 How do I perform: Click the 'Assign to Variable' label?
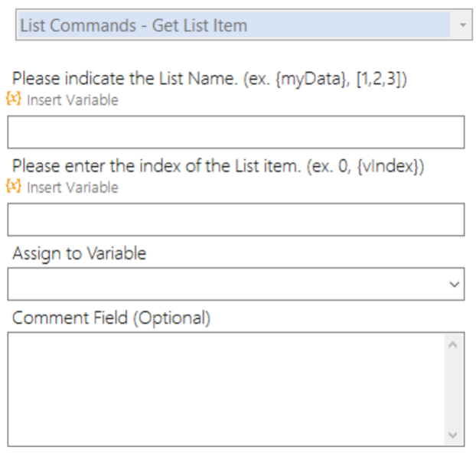tap(79, 254)
